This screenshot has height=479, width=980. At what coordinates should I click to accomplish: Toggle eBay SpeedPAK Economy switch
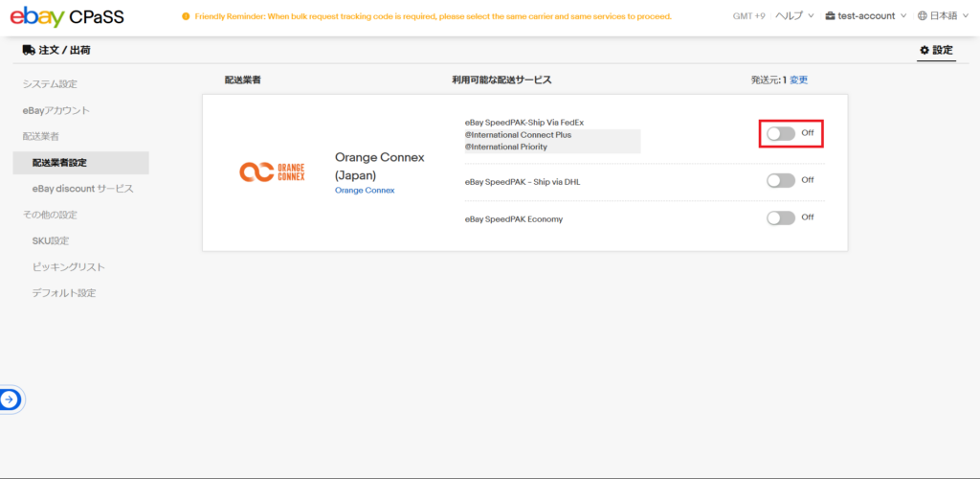(781, 217)
